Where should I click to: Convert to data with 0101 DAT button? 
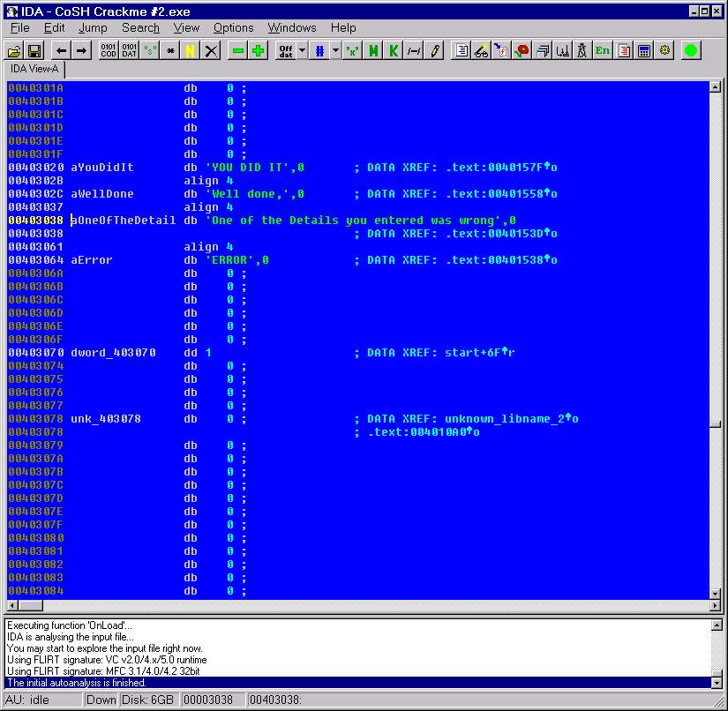[x=129, y=51]
